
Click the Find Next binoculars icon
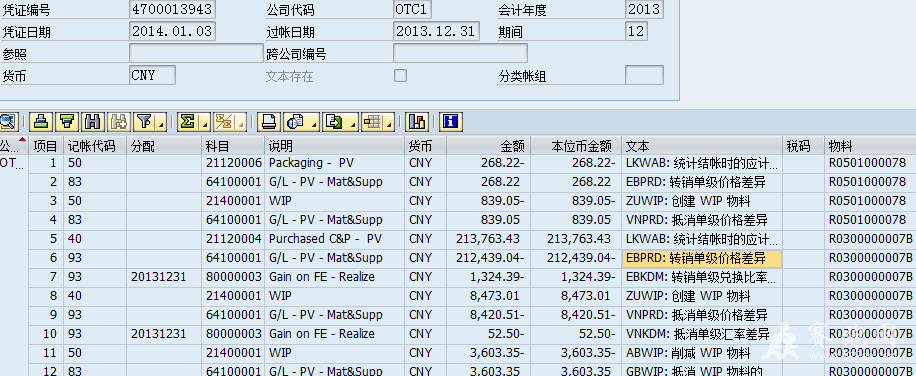(119, 121)
